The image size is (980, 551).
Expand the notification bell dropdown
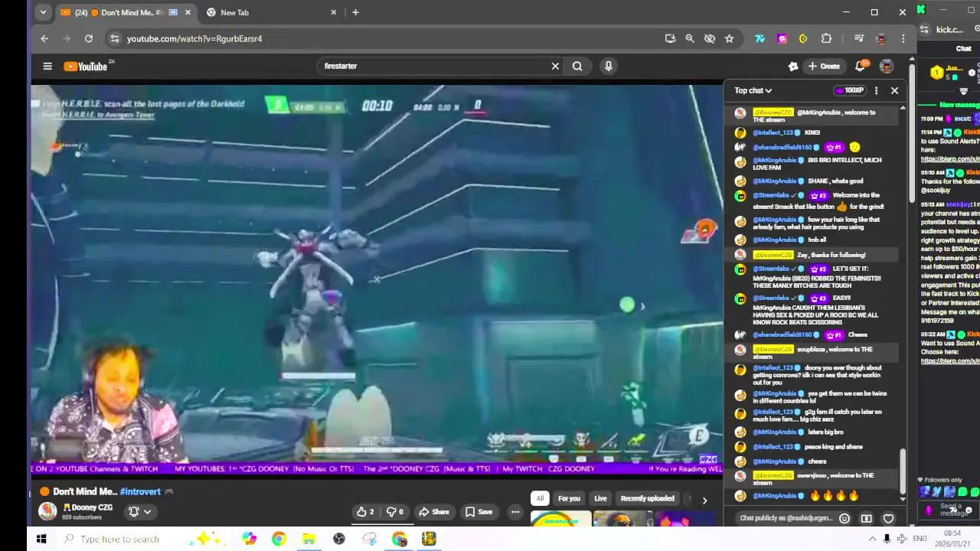[x=139, y=512]
